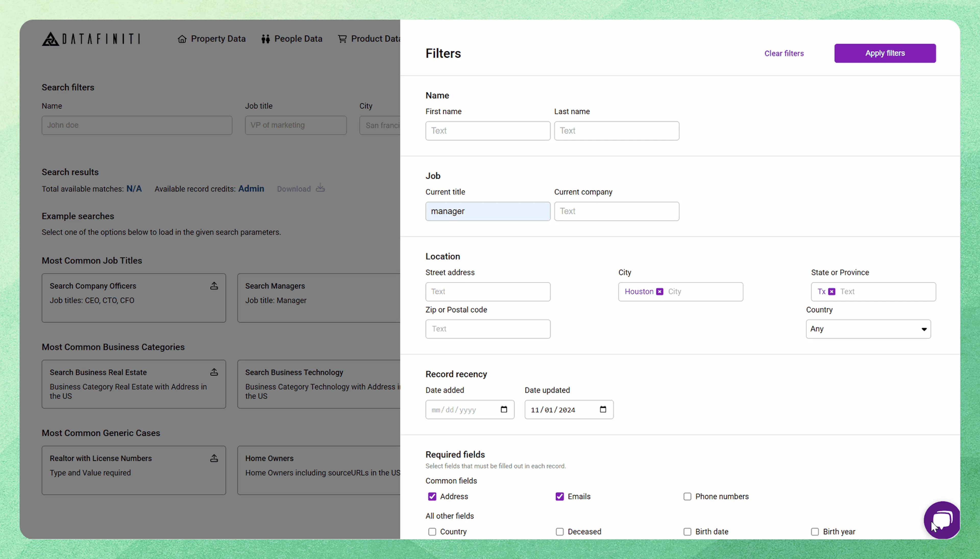Click the shopping cart icon next to Product Data

[x=342, y=38]
